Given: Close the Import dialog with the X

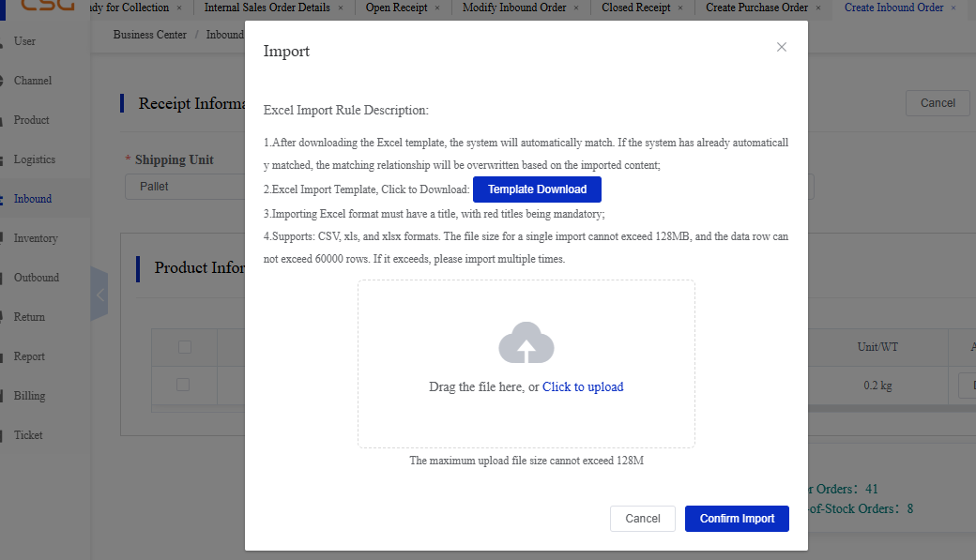Looking at the screenshot, I should (781, 47).
